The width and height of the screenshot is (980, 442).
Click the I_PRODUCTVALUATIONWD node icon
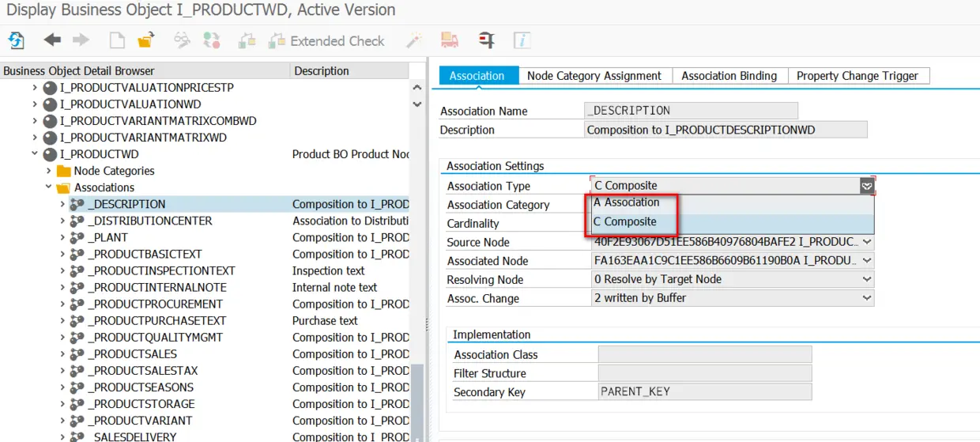pyautogui.click(x=50, y=104)
